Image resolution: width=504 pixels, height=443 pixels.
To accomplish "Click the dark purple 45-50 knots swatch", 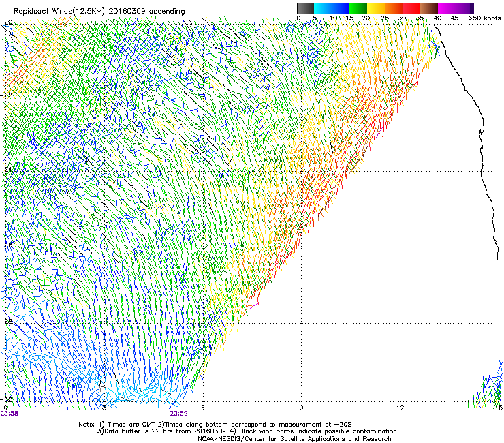I will pyautogui.click(x=464, y=8).
